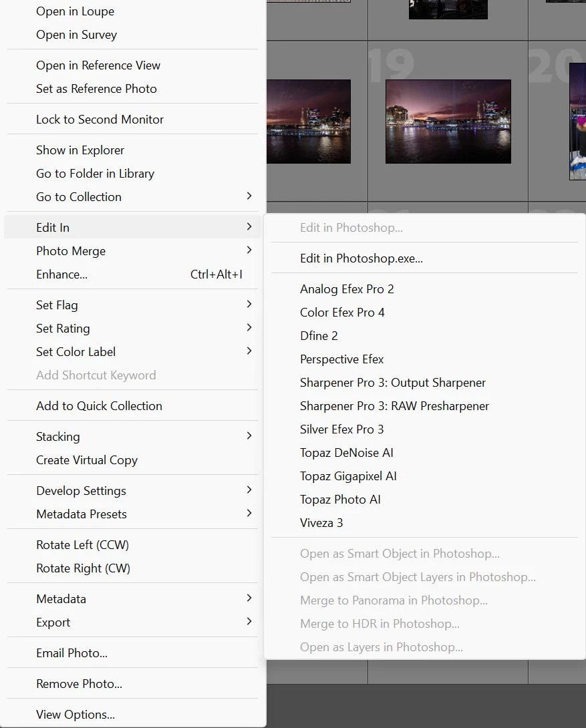Expand Set Flag submenu

pyautogui.click(x=132, y=305)
